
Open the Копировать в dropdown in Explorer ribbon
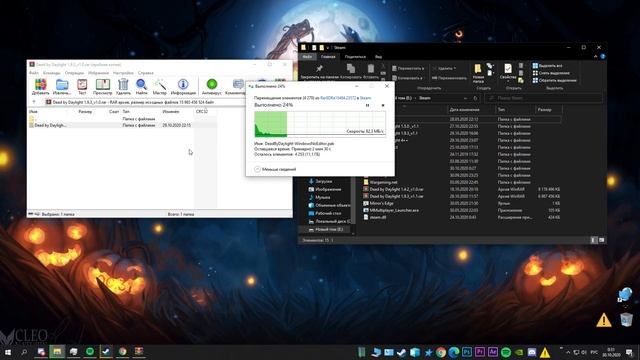(407, 78)
